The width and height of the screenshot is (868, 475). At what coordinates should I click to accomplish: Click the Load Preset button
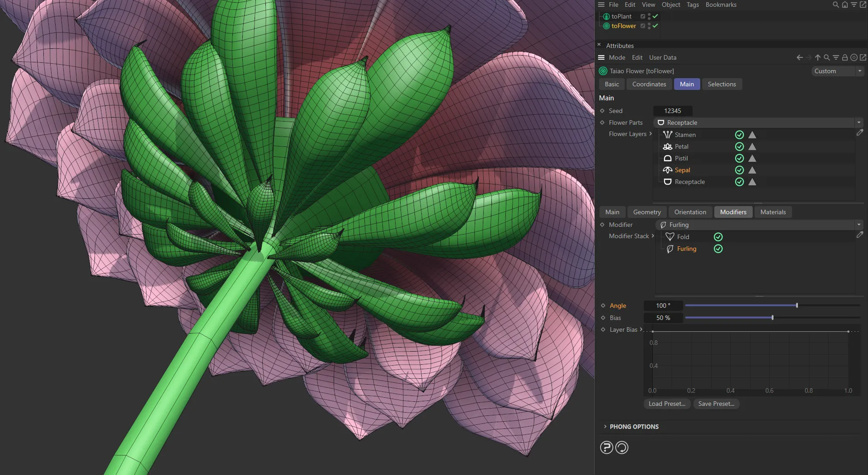coord(666,404)
